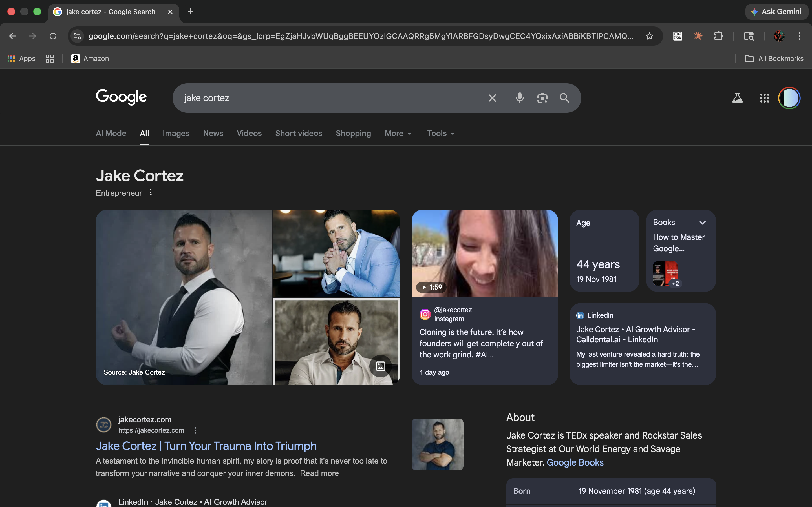This screenshot has height=507, width=812.
Task: Reload the page
Action: 53,36
